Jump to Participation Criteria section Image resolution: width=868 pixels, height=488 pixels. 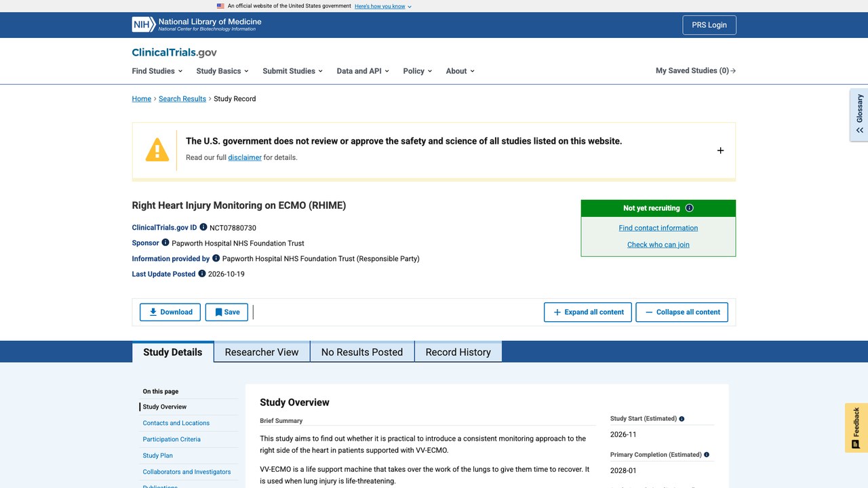[x=172, y=439]
